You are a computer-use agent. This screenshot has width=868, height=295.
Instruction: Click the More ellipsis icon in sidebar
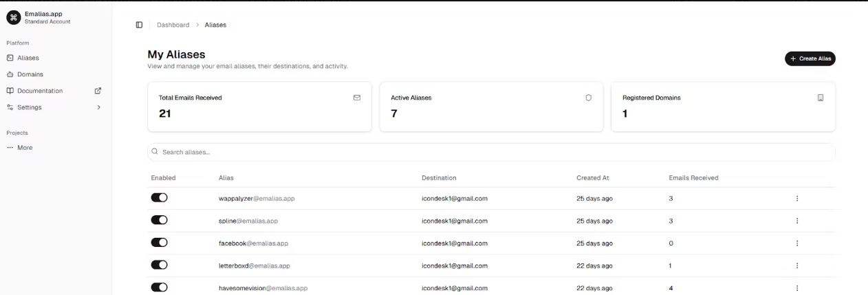10,148
